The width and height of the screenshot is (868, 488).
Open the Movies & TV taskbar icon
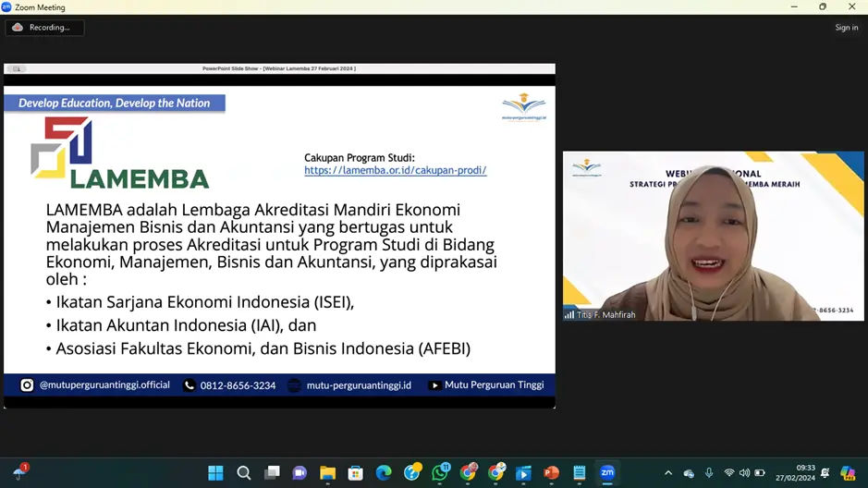pyautogui.click(x=523, y=473)
